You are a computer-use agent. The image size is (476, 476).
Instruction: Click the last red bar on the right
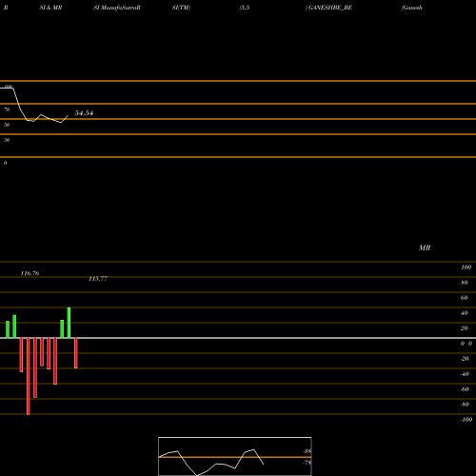tap(76, 353)
